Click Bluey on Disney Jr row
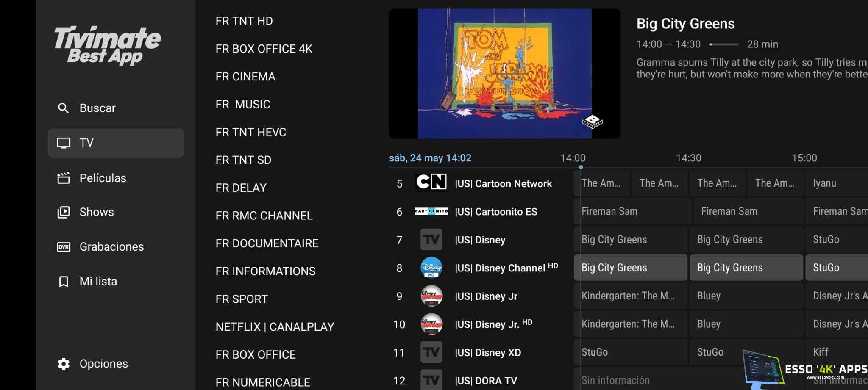Viewport: 868px width, 390px height. pyautogui.click(x=746, y=296)
